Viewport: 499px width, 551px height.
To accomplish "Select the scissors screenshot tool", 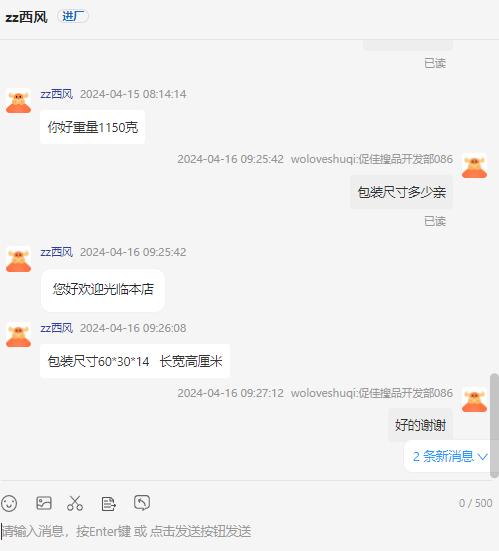I will pos(75,503).
